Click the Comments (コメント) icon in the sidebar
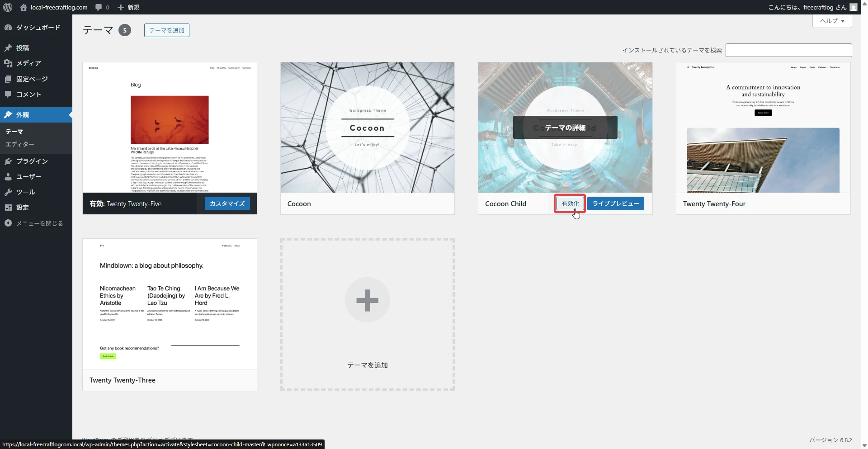868x449 pixels. point(8,95)
